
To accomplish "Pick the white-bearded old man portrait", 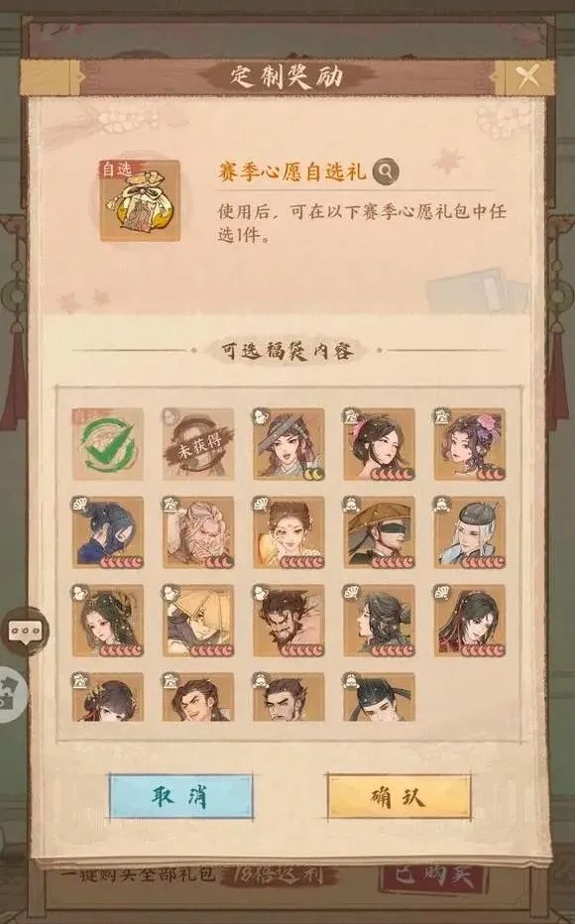I will (x=198, y=532).
